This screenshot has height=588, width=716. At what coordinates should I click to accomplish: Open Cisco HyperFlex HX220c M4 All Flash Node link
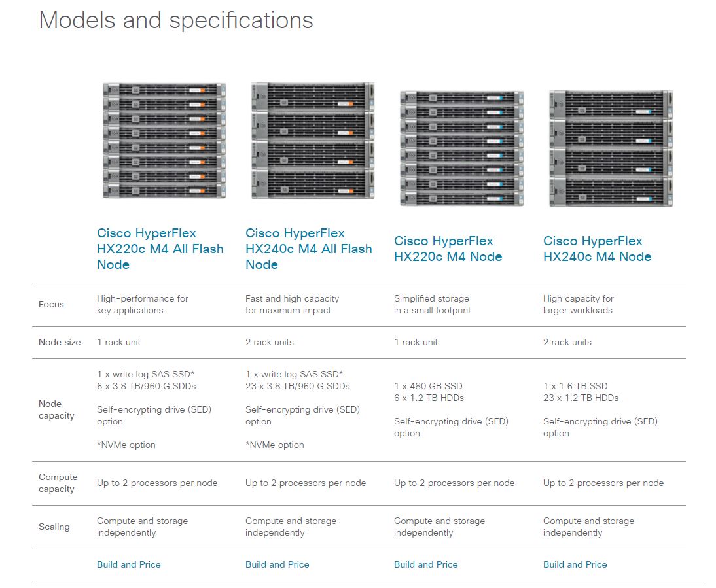(x=160, y=249)
